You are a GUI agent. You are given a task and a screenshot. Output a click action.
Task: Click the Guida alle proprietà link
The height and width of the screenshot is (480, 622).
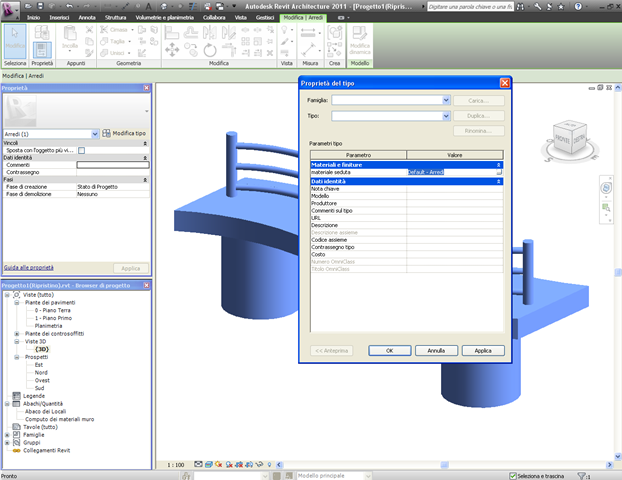tap(29, 268)
